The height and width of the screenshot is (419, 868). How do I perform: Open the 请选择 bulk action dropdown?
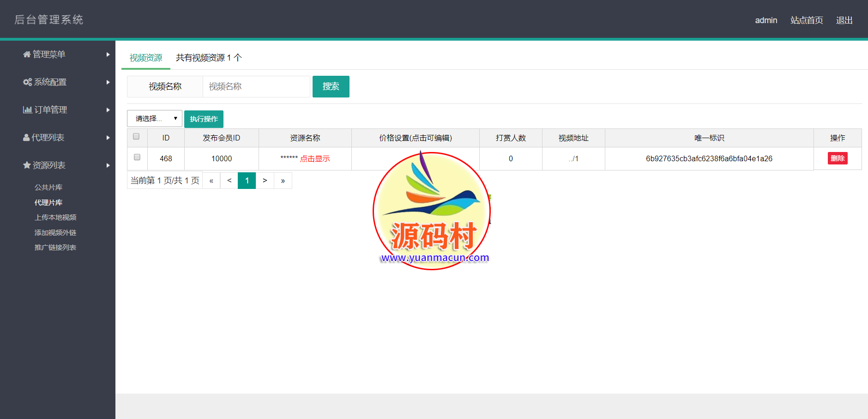click(x=155, y=119)
